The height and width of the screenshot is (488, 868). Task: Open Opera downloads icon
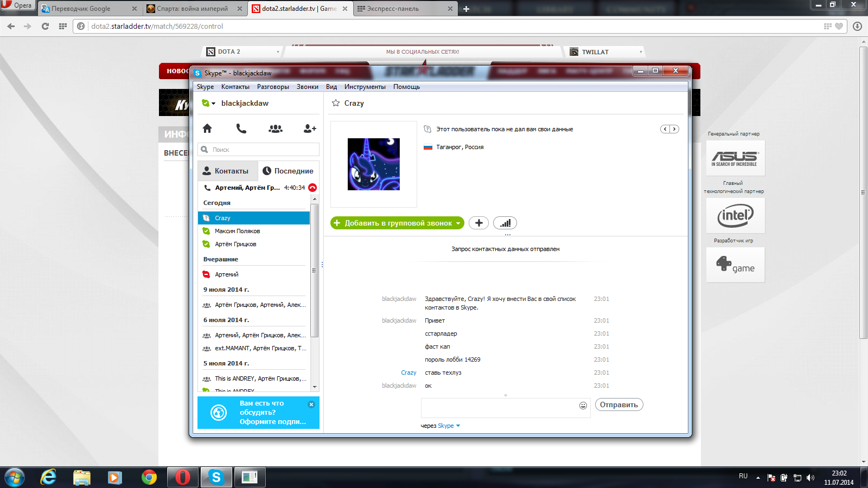[x=857, y=26]
